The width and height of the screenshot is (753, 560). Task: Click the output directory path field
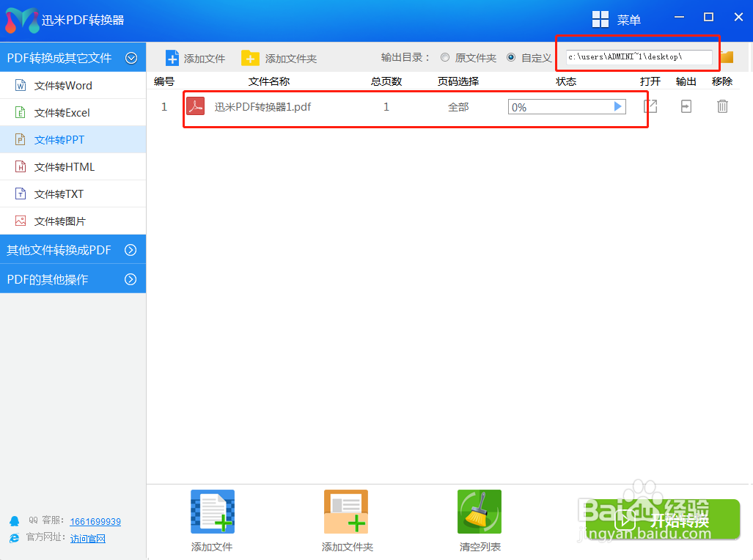[637, 56]
